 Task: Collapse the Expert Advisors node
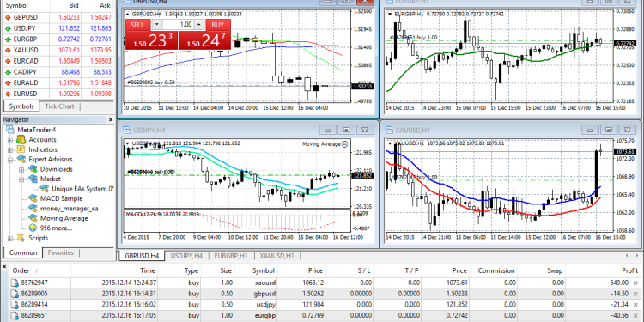[9, 160]
